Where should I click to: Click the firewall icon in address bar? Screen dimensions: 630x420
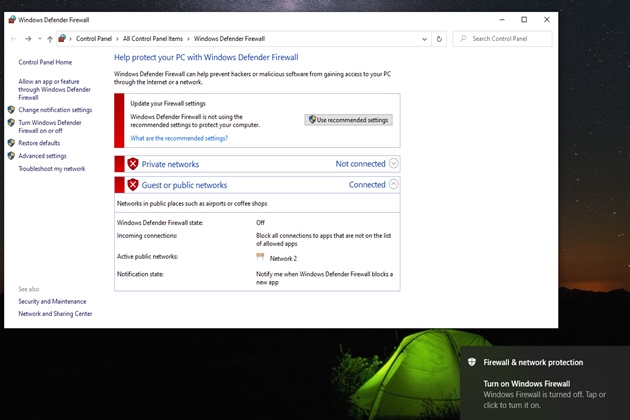tap(62, 39)
